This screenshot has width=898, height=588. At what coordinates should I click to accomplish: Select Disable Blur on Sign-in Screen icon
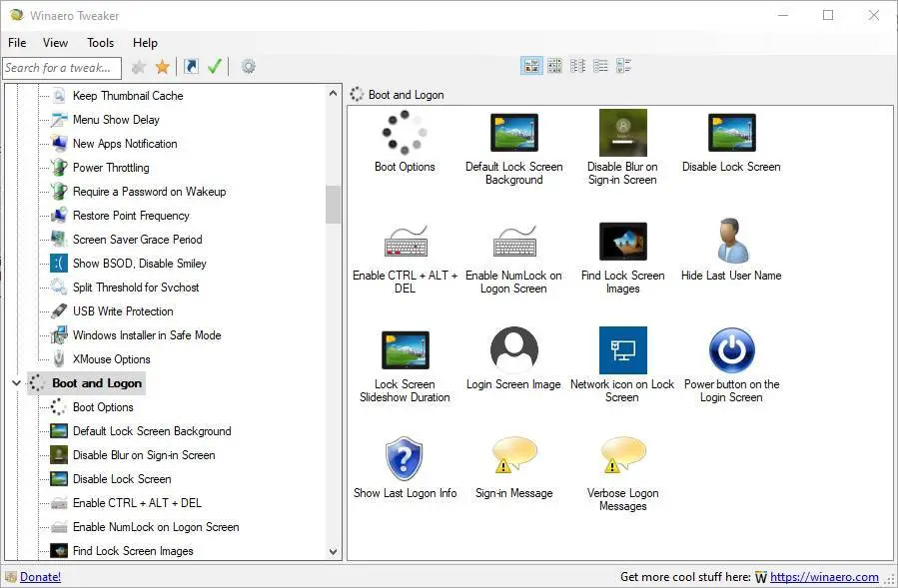(622, 133)
